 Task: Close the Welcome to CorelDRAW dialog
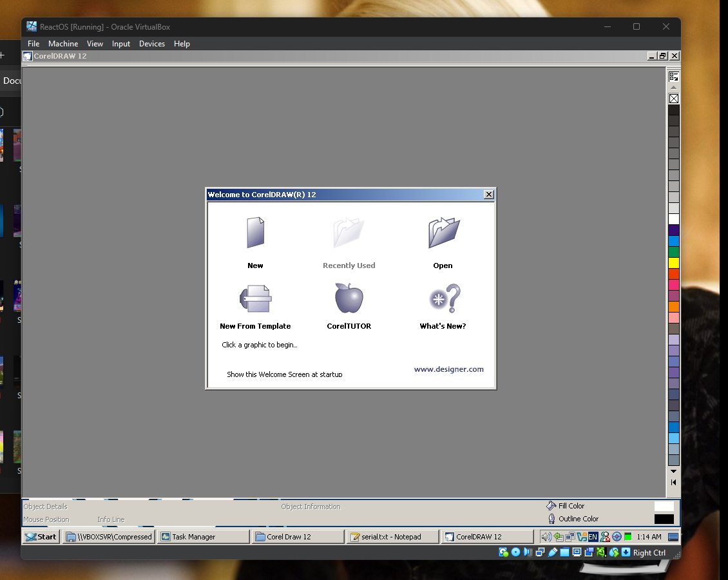(x=489, y=195)
